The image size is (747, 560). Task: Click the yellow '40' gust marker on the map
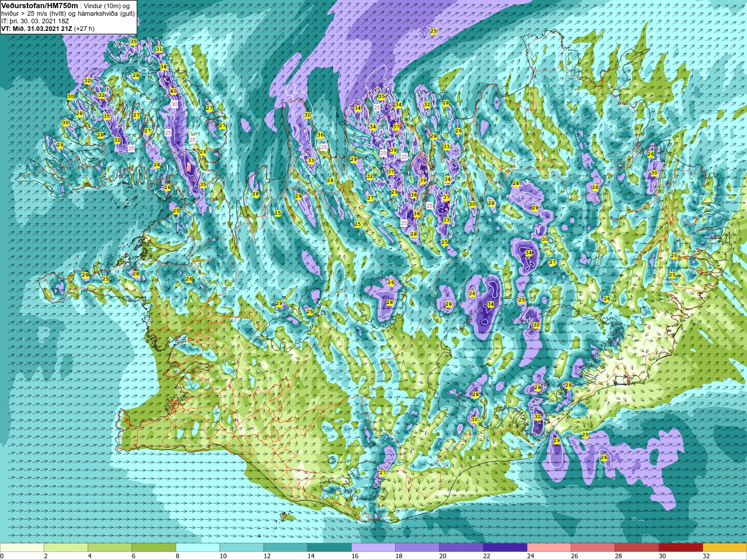(x=173, y=92)
